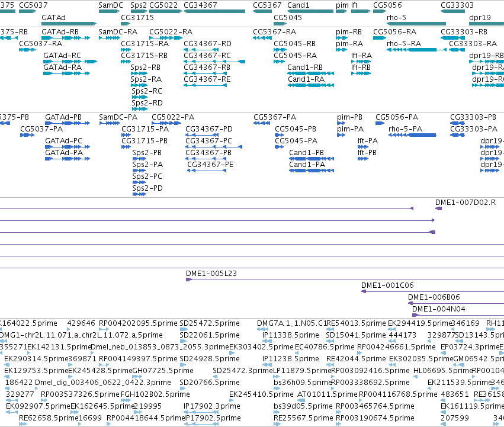Select EST RE25567.5prime
Screen dimensions: 504x427
(277, 424)
